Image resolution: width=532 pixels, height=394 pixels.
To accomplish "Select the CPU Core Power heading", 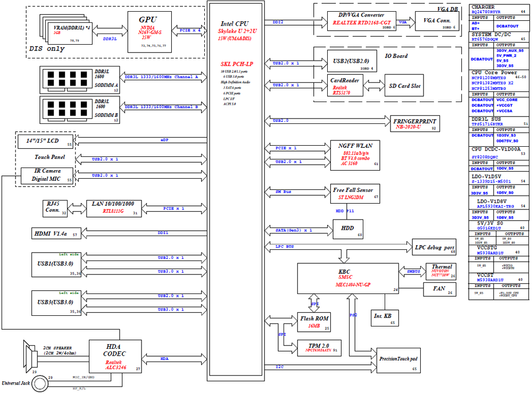I will click(494, 72).
